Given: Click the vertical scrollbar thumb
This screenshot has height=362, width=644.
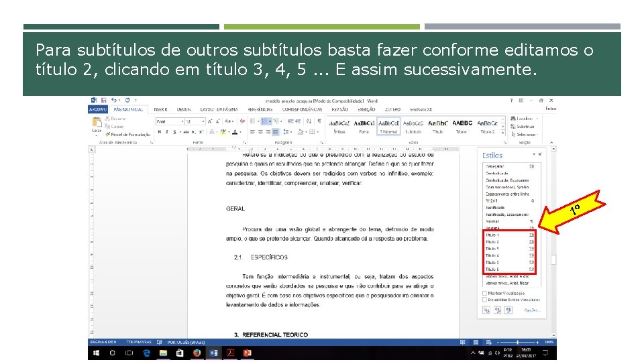Looking at the screenshot, I should (553, 259).
